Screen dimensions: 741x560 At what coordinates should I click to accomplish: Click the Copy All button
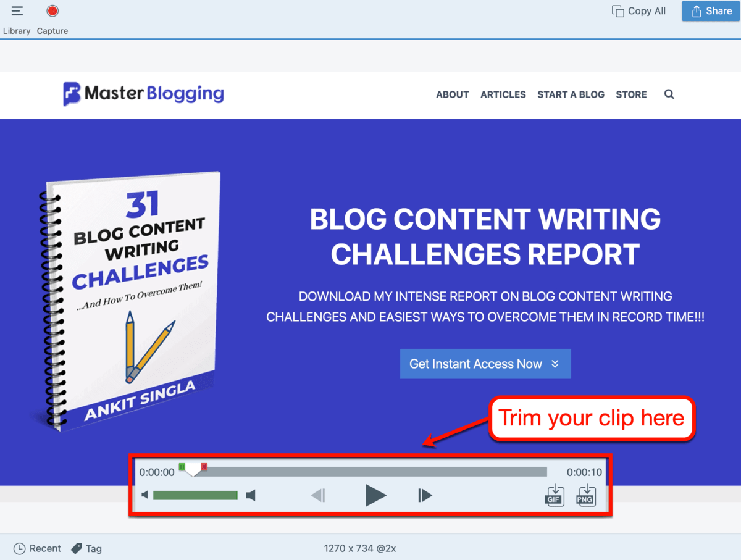(638, 10)
